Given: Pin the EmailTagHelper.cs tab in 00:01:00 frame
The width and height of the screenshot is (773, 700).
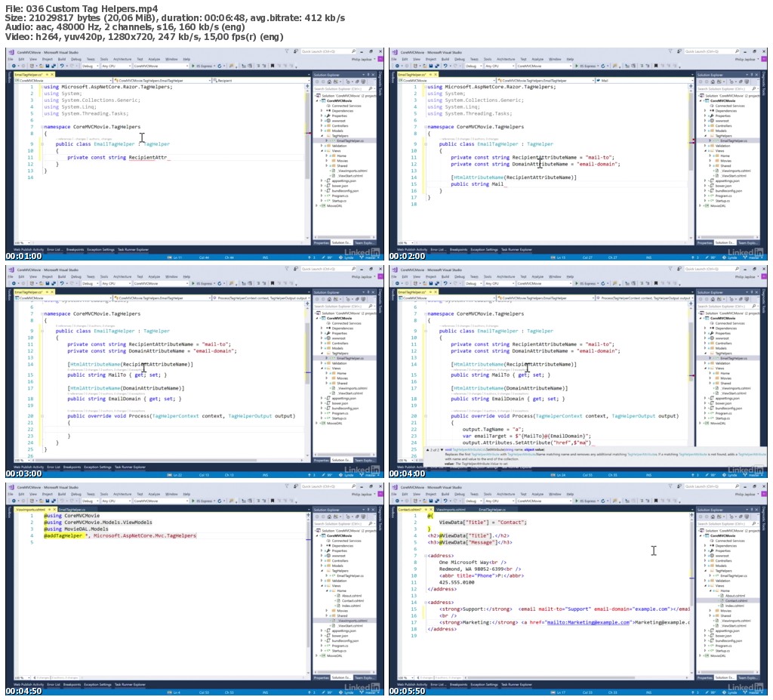Looking at the screenshot, I should click(x=47, y=75).
